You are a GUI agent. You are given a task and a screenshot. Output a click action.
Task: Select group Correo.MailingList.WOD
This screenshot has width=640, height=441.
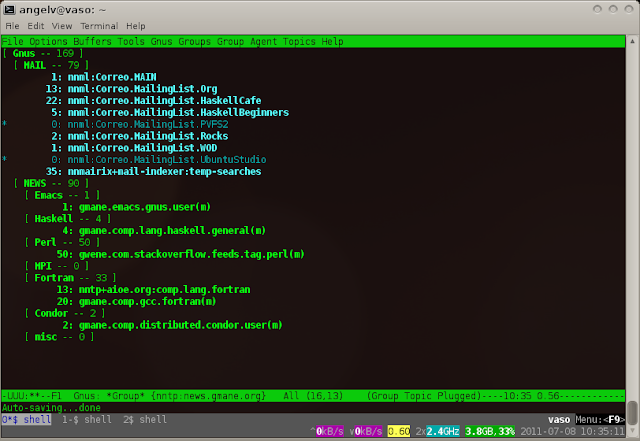[x=142, y=148]
